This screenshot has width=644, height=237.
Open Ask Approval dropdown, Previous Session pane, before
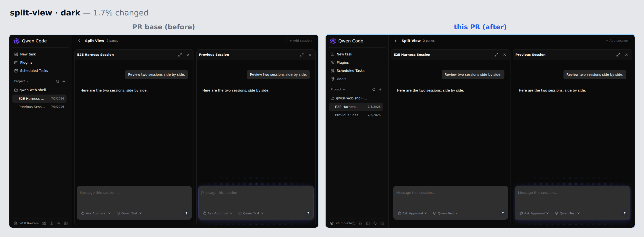218,213
